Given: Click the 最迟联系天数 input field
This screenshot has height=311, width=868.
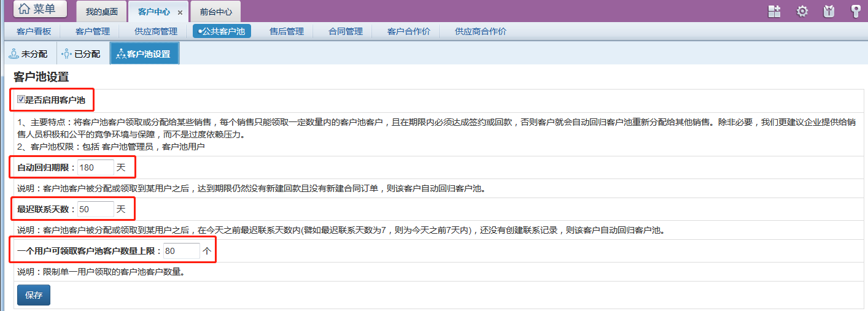Looking at the screenshot, I should pyautogui.click(x=96, y=209).
